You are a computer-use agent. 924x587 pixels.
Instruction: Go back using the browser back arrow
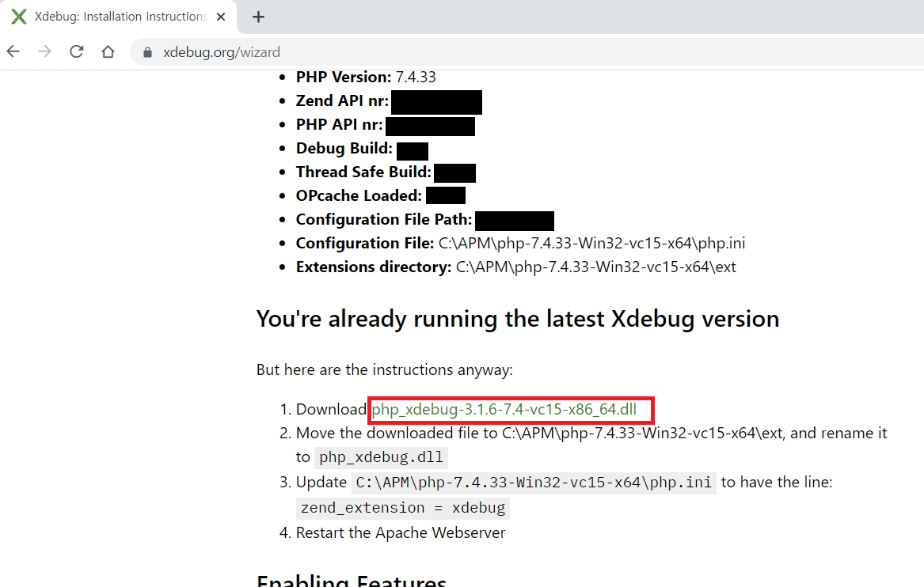tap(13, 51)
